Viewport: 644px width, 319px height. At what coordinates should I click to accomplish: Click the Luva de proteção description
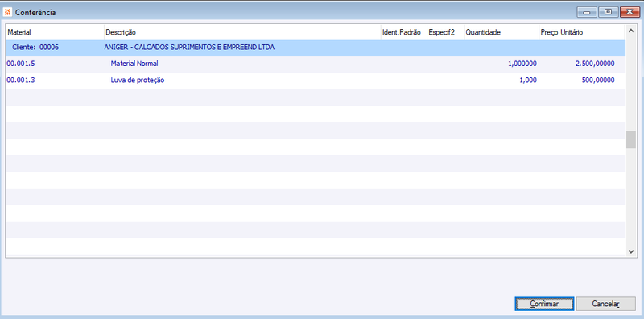[x=138, y=81]
